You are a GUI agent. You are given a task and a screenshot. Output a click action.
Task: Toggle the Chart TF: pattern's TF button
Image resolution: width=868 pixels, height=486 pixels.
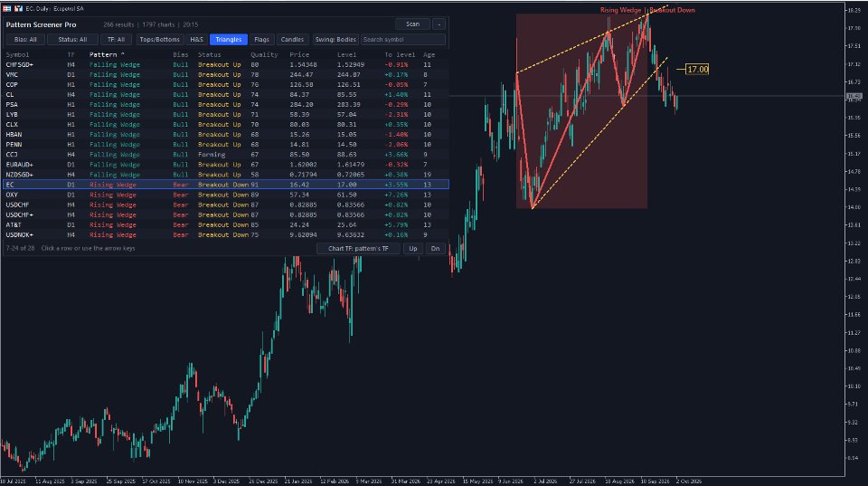tap(358, 248)
